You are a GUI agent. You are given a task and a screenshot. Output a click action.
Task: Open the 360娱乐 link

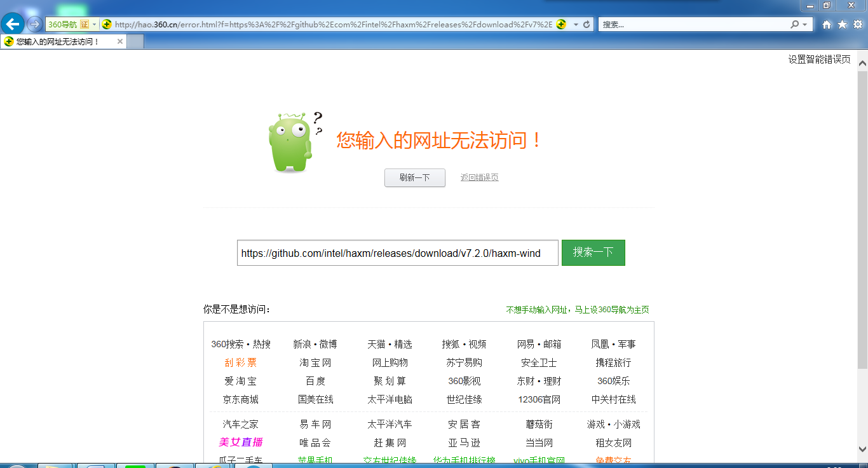coord(613,381)
